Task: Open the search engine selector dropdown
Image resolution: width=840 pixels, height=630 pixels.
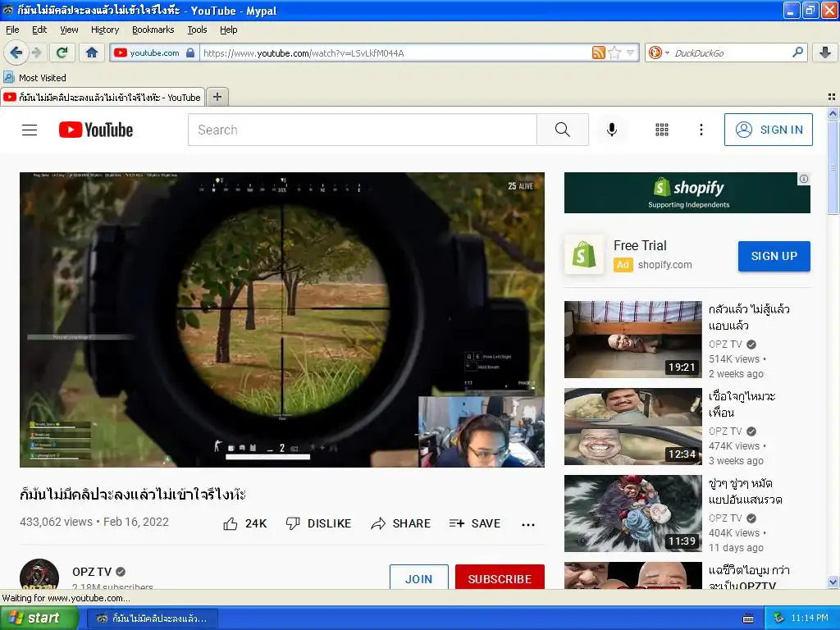Action: (x=658, y=52)
